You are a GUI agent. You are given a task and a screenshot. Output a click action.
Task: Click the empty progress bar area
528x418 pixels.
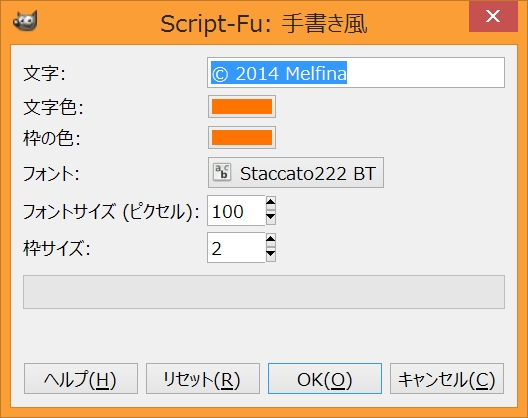(264, 292)
